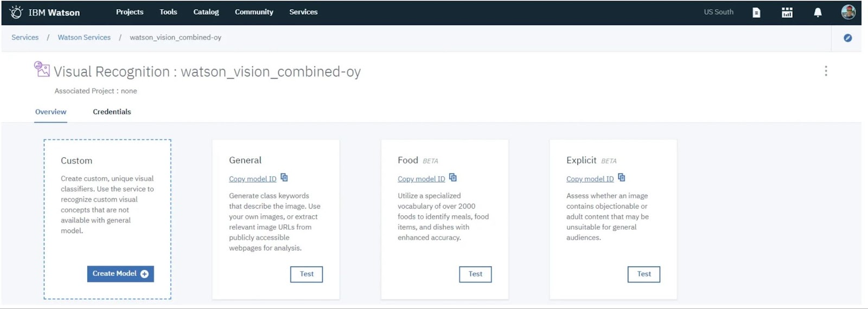The width and height of the screenshot is (868, 309).
Task: Test the Food model
Action: click(475, 274)
